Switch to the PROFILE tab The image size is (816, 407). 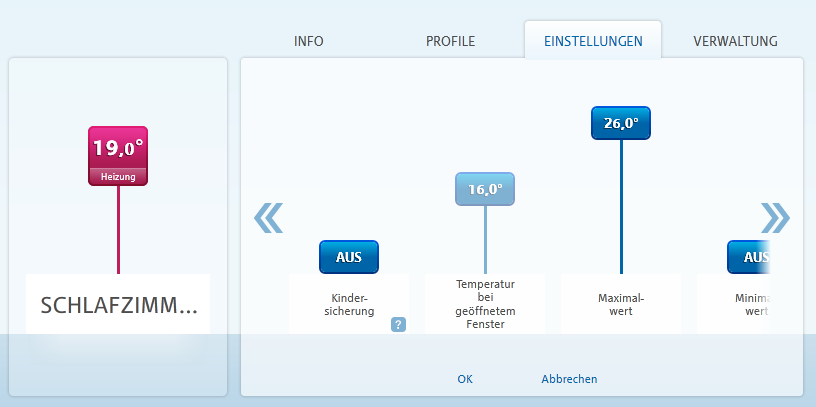point(451,41)
